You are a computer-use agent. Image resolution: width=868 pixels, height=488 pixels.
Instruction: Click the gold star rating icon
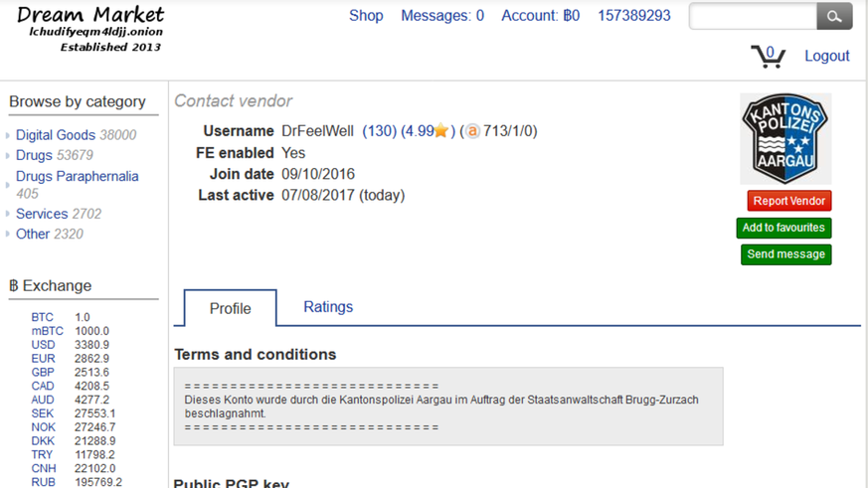(441, 131)
